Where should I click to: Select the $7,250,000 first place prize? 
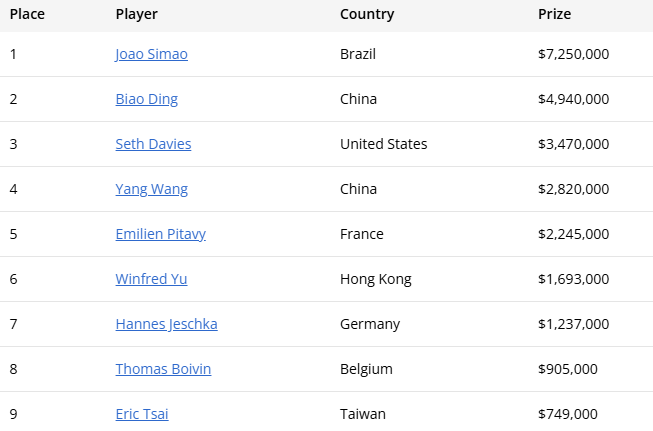click(573, 54)
